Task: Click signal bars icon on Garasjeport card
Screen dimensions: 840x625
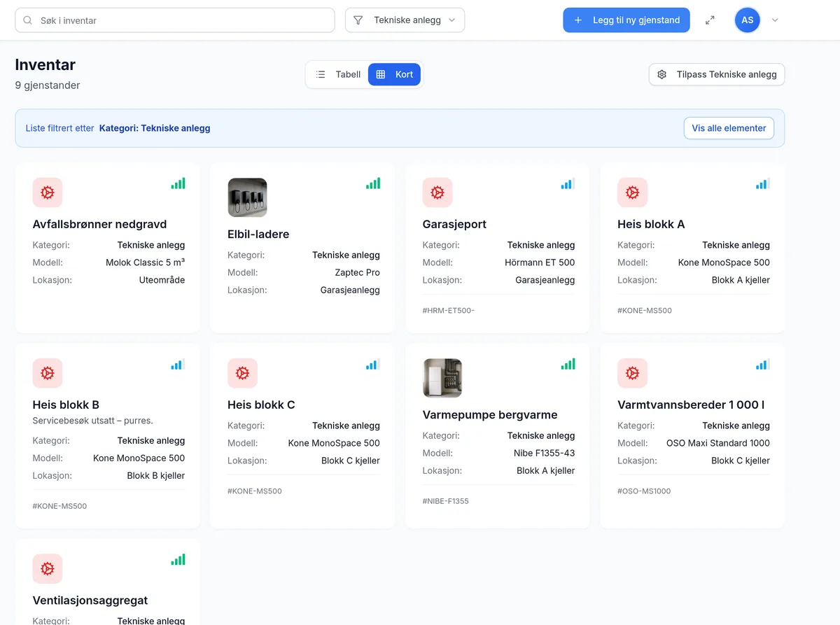Action: pos(568,183)
